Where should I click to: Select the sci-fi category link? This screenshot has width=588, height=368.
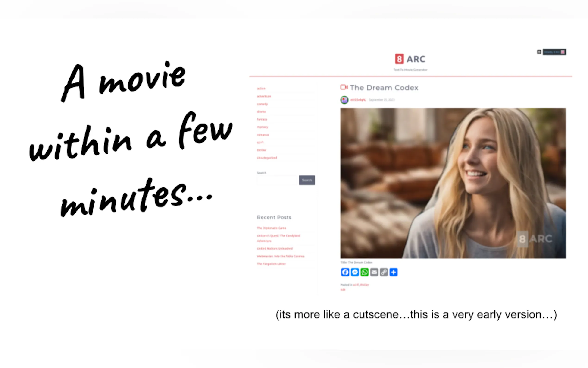[260, 142]
